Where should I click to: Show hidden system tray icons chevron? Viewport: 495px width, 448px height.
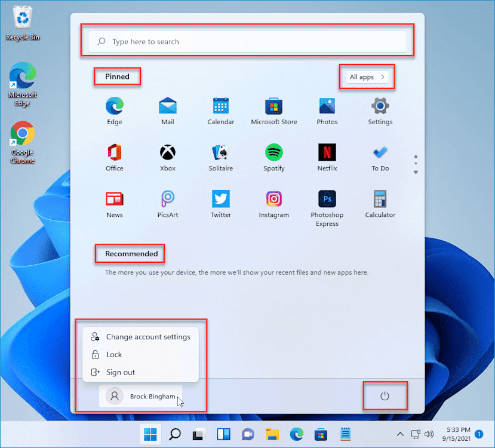pos(400,434)
